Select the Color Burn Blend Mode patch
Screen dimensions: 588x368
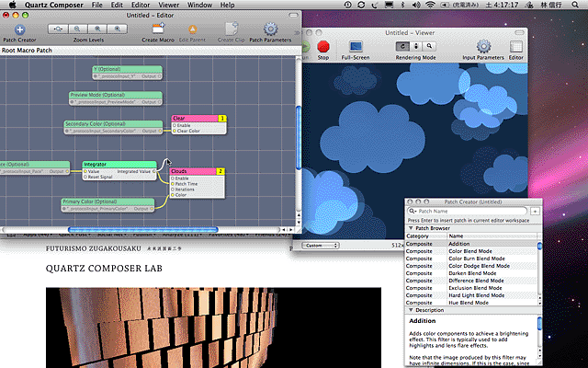point(471,259)
